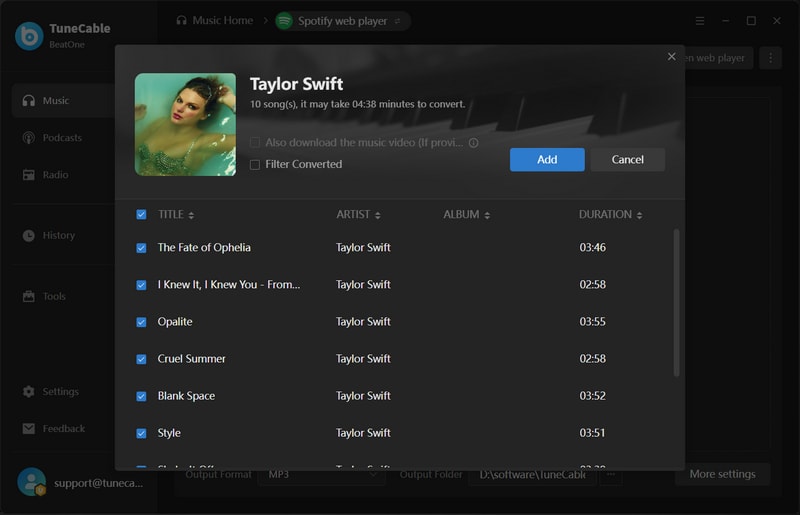Click the Taylor Swift album cover thumbnail
This screenshot has width=800, height=515.
(x=185, y=125)
